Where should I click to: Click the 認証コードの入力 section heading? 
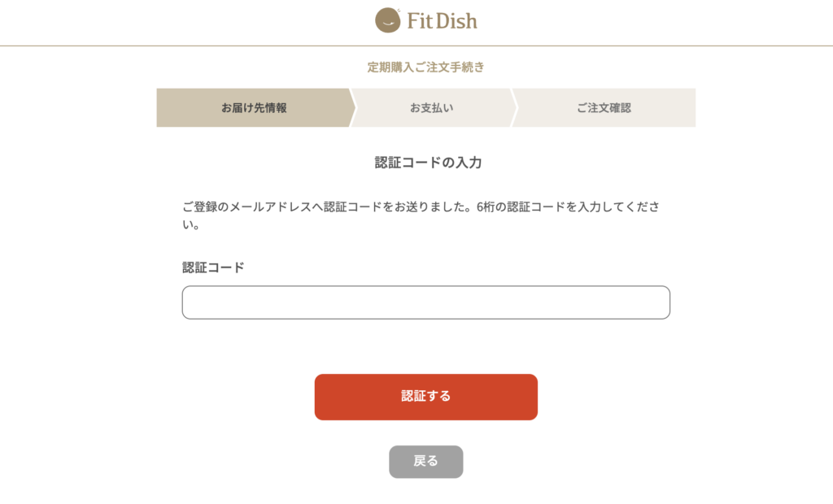(428, 163)
